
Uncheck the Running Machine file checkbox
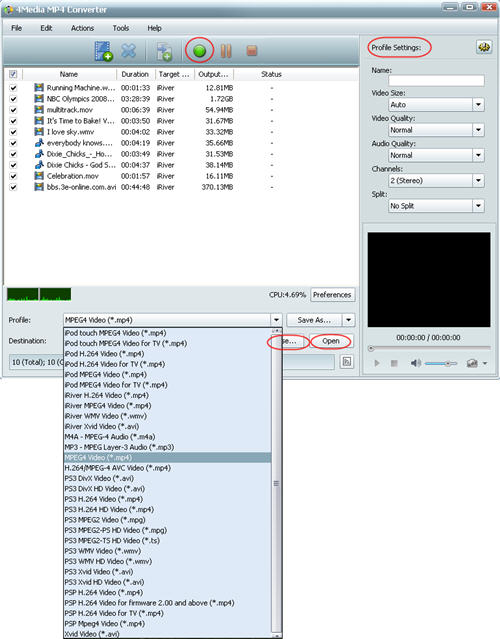click(13, 88)
